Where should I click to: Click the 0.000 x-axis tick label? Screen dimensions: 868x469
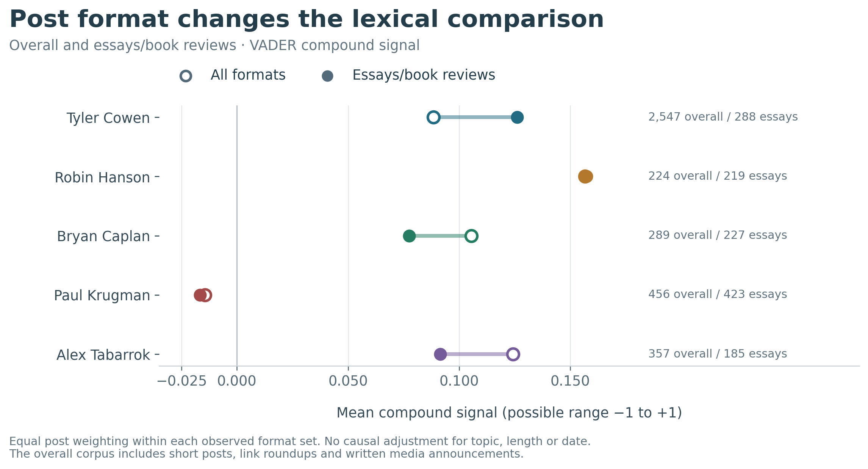coord(237,381)
